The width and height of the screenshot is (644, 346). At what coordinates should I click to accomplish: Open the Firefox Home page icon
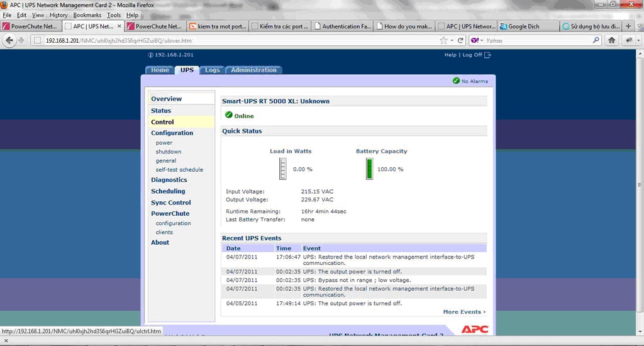tap(611, 40)
